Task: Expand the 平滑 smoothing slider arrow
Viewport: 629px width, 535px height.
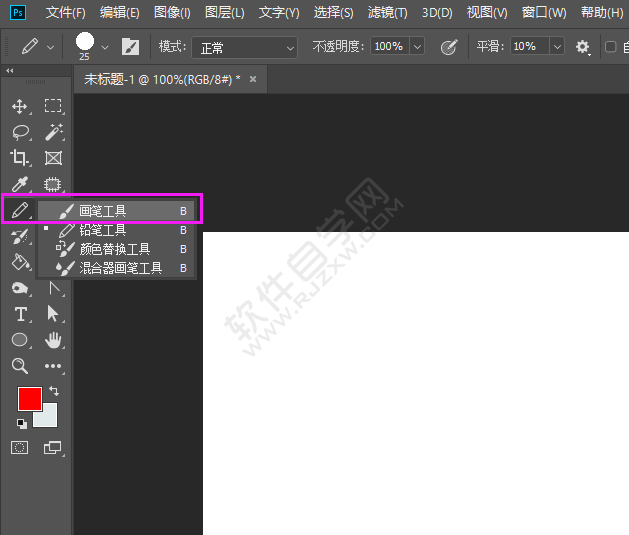Action: (558, 47)
